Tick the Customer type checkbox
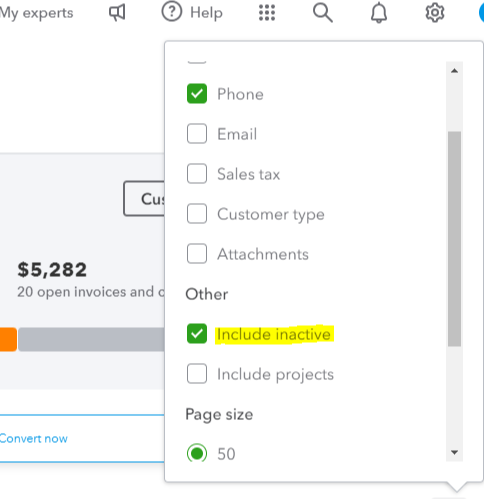Image resolution: width=484 pixels, height=499 pixels. pos(197,214)
